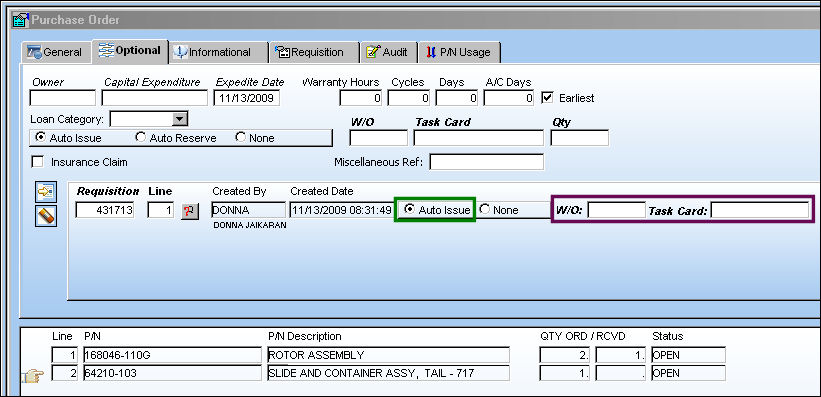Click the question mark lookup button next to Line
821x397 pixels.
pyautogui.click(x=190, y=211)
